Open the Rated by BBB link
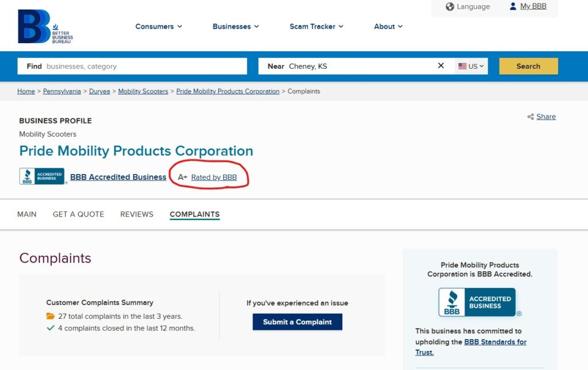Viewport: 588px width, 370px height. (x=214, y=177)
